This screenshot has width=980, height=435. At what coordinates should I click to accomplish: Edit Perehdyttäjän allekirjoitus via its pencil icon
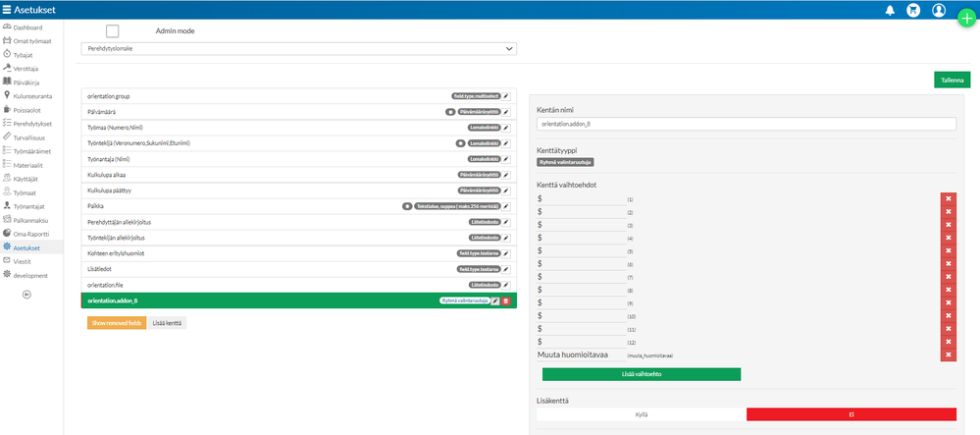506,222
